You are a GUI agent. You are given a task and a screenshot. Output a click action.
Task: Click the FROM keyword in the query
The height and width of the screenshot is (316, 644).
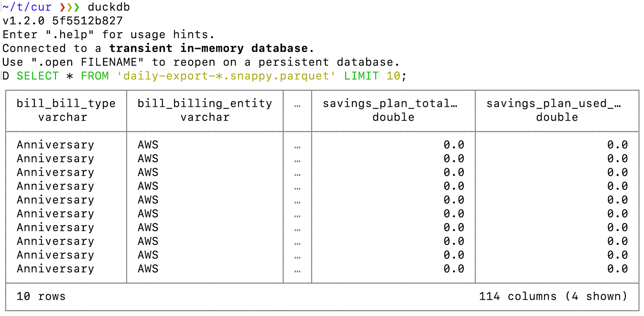(95, 76)
